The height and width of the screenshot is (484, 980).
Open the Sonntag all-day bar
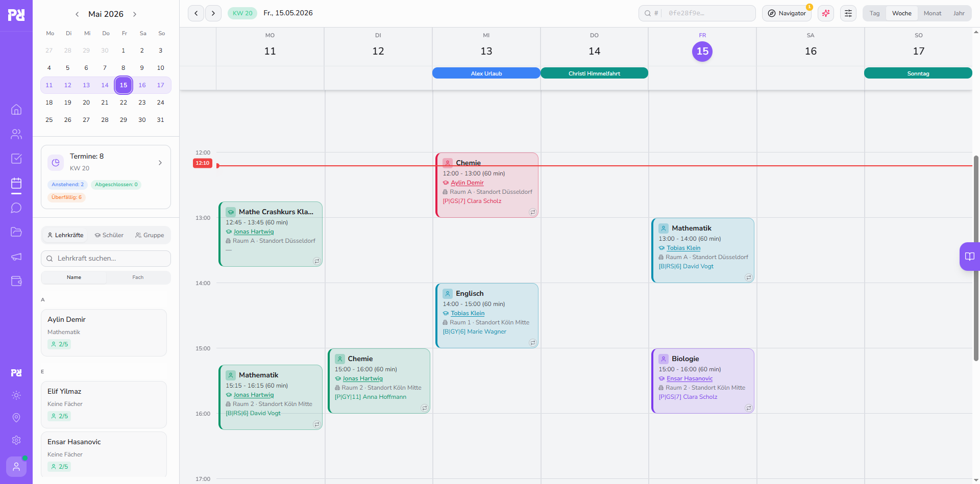coord(918,73)
